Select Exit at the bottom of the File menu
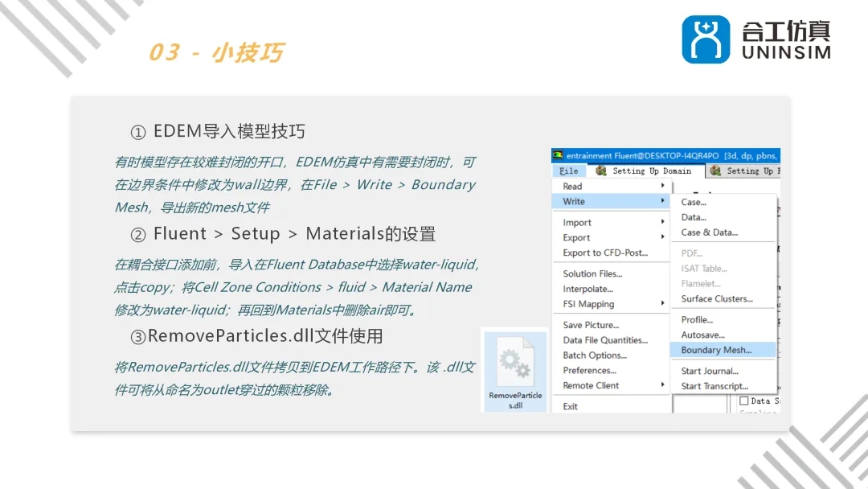868x489 pixels. [x=571, y=405]
